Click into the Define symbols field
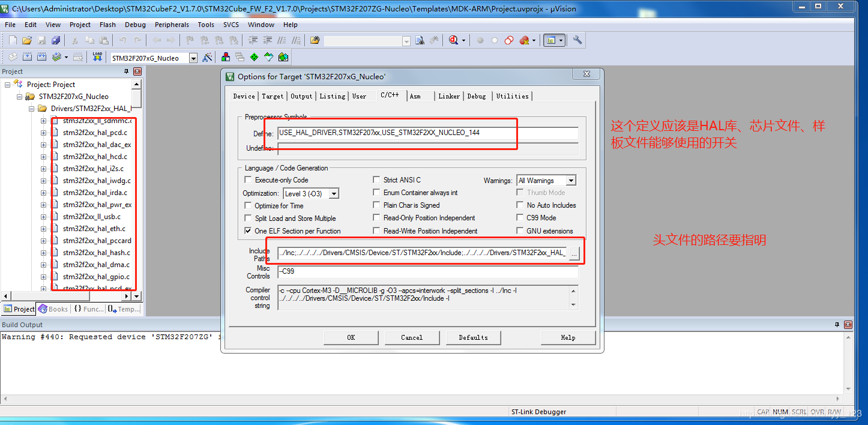 click(427, 133)
